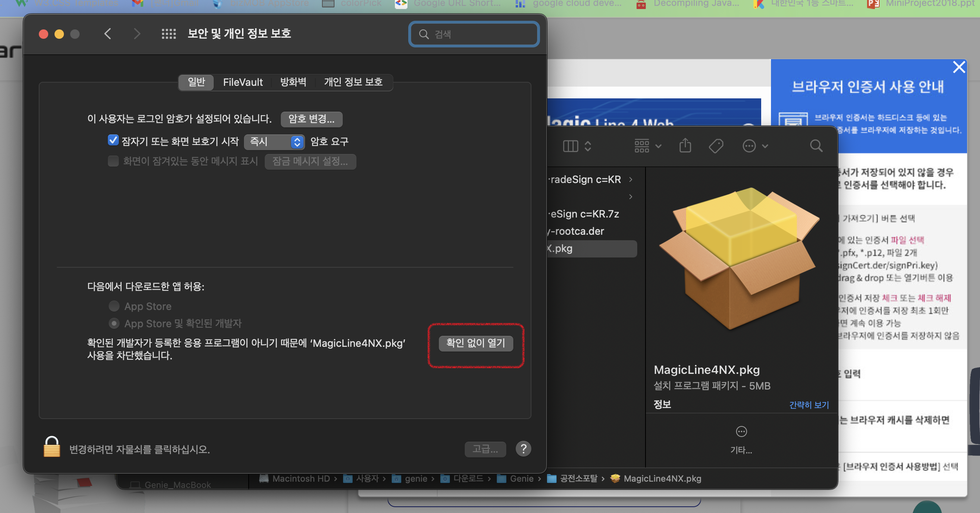This screenshot has width=980, height=513.
Task: Expand the Finder grouping dropdown arrow
Action: coord(658,146)
